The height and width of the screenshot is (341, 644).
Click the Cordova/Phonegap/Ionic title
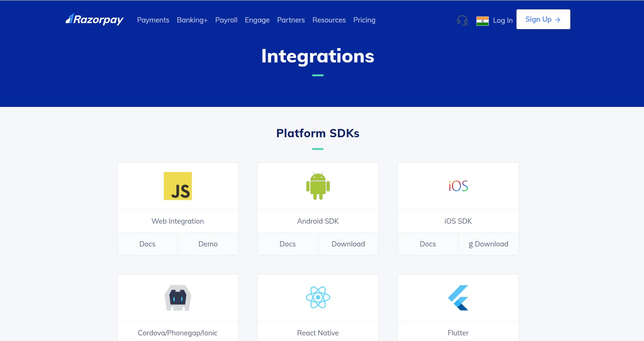coord(178,333)
